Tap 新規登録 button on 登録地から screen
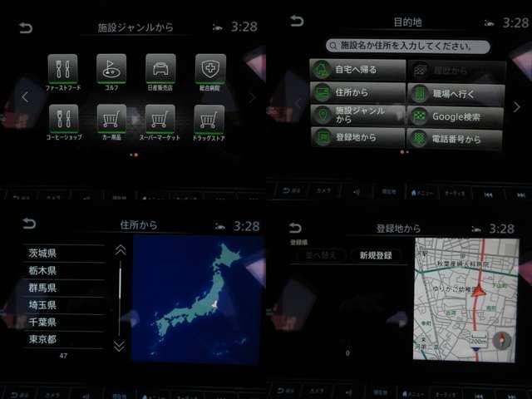 pyautogui.click(x=376, y=255)
